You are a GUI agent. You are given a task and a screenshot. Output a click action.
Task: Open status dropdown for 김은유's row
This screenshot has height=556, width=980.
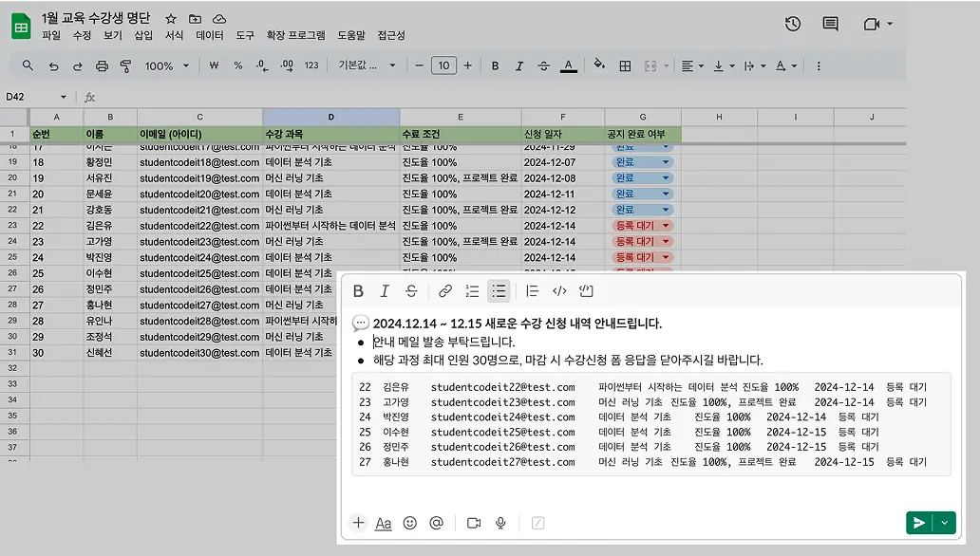[x=666, y=226]
